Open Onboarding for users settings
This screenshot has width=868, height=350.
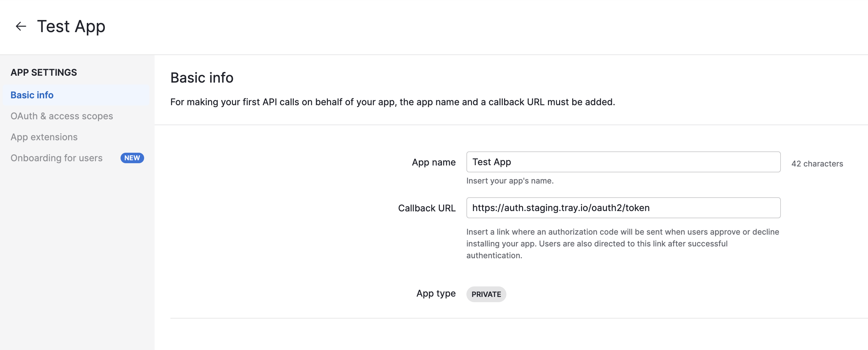tap(56, 157)
